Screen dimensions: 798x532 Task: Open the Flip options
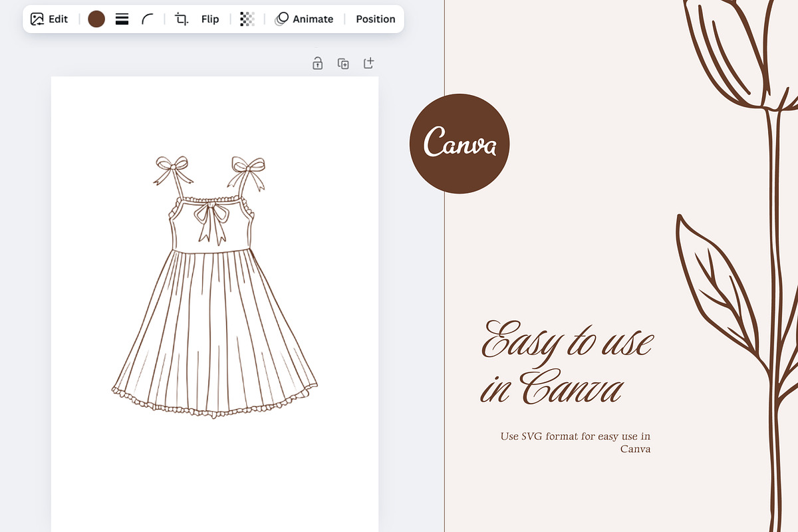click(x=210, y=19)
